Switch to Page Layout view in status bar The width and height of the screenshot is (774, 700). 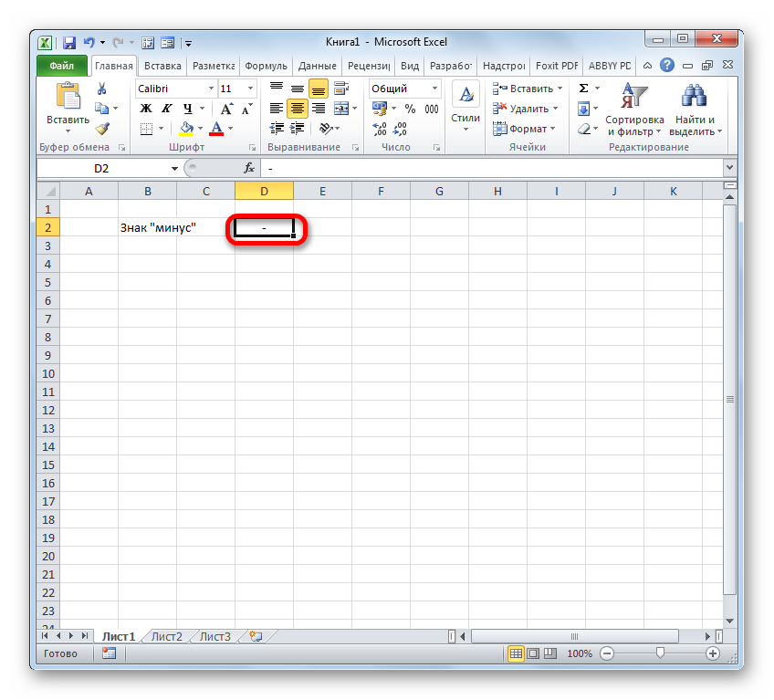coord(533,653)
